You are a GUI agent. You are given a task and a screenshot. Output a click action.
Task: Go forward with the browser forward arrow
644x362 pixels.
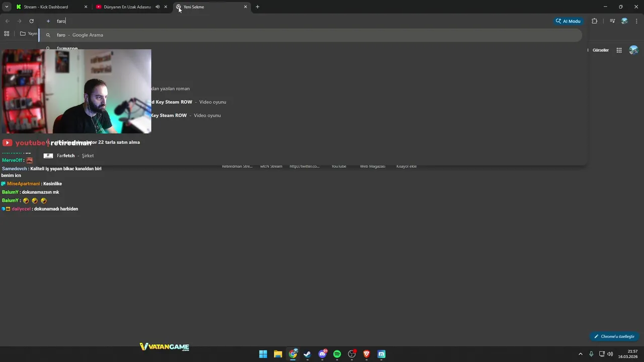20,21
